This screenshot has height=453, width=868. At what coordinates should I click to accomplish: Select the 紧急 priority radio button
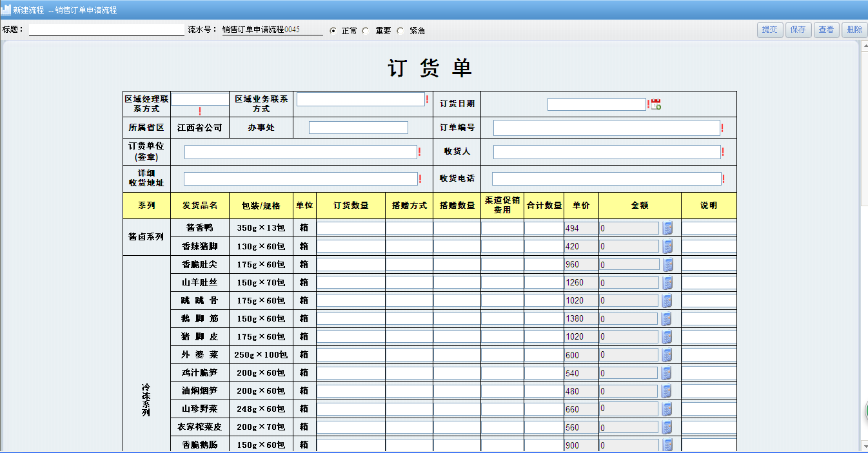coord(400,30)
